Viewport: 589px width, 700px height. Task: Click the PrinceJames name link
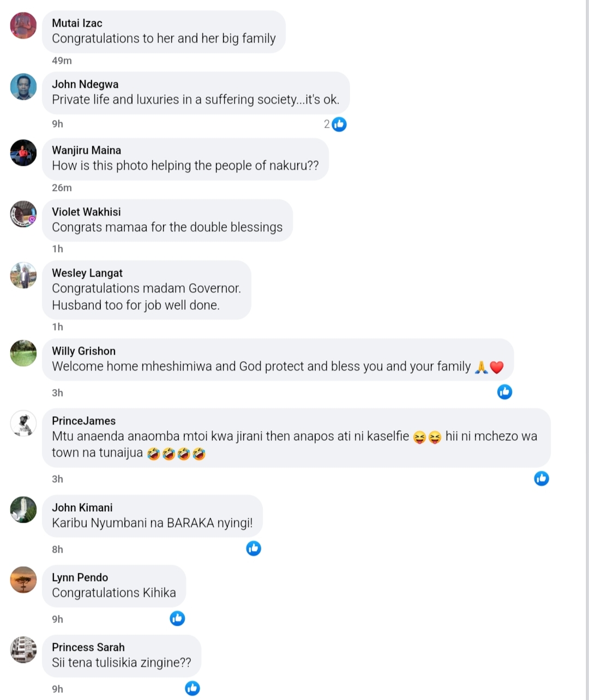tap(83, 421)
